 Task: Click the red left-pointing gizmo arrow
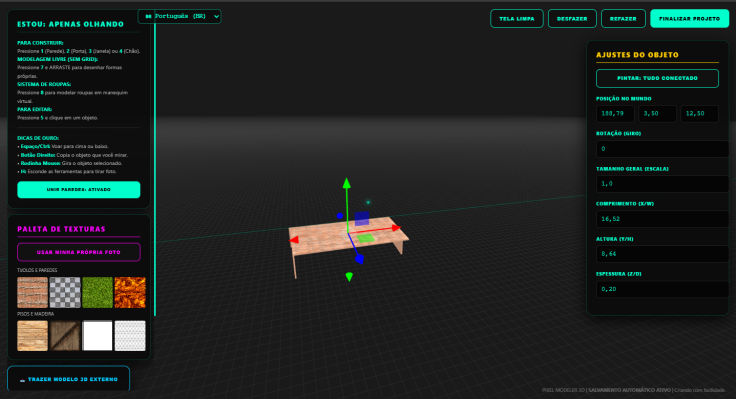[294, 240]
